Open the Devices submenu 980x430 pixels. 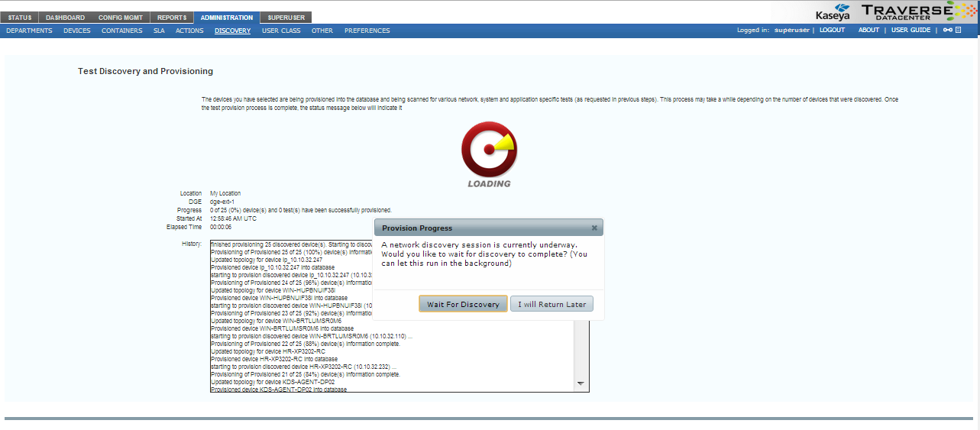click(76, 31)
